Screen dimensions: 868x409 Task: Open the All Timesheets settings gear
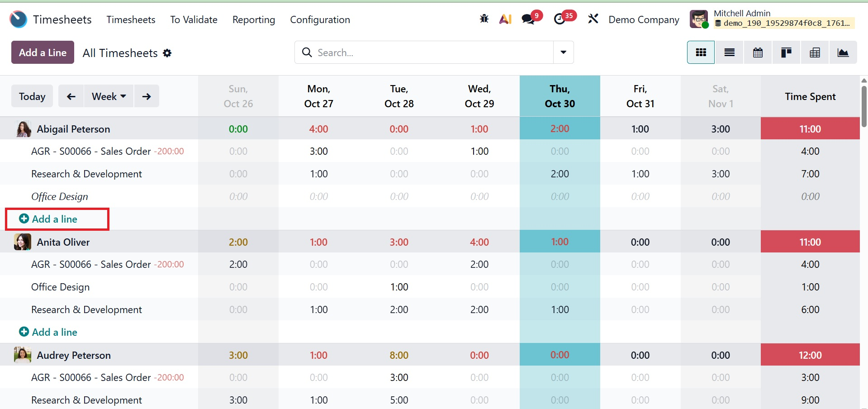coord(167,53)
